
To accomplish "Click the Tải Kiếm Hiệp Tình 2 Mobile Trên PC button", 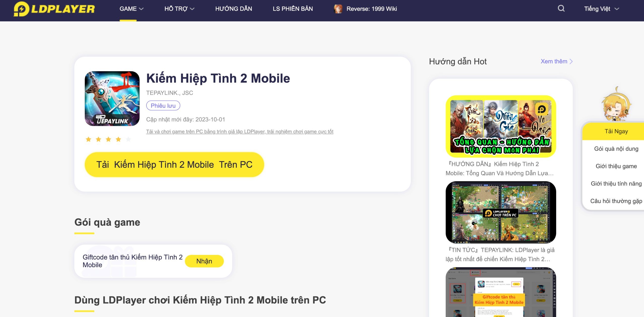I will pos(175,165).
